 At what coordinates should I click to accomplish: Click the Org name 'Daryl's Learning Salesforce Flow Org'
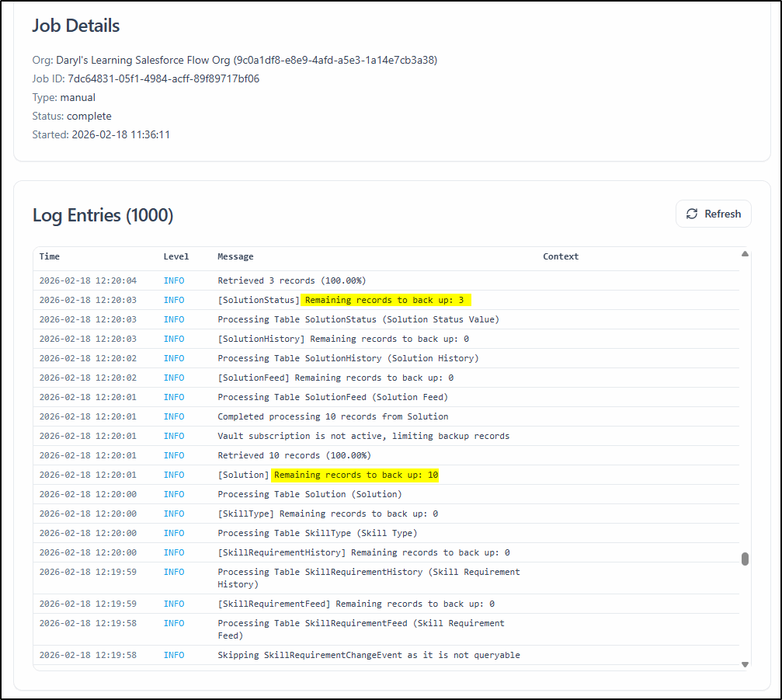143,60
